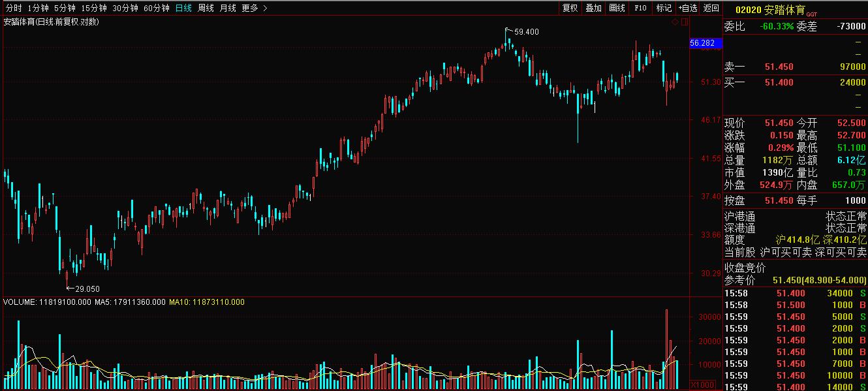Click the 买一 price 51.400
This screenshot has height=391, width=868.
[x=779, y=82]
